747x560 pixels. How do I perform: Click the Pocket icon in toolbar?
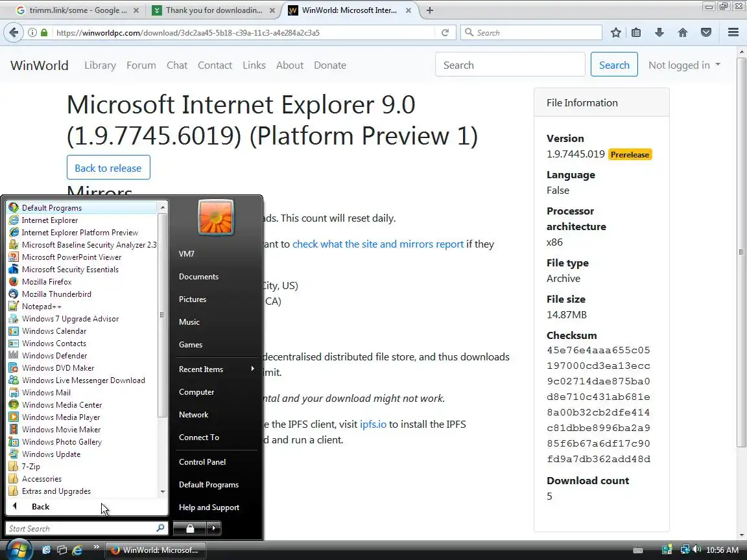click(x=706, y=32)
